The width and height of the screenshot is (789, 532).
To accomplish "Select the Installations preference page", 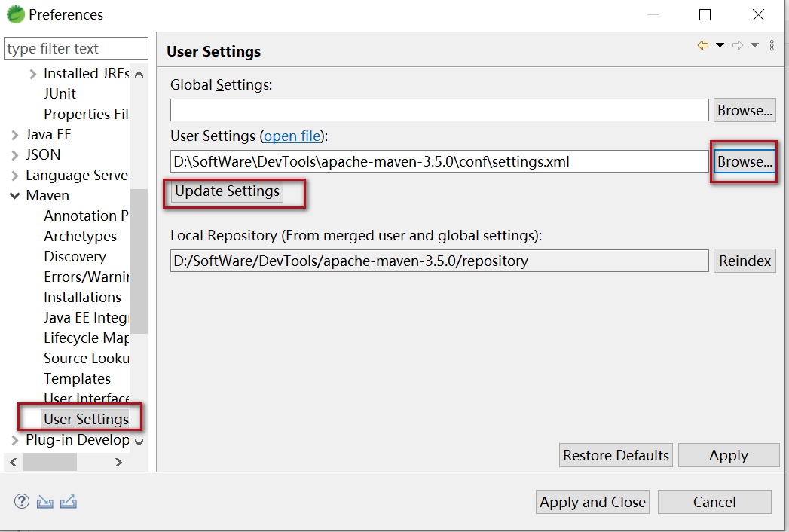I will 82,297.
